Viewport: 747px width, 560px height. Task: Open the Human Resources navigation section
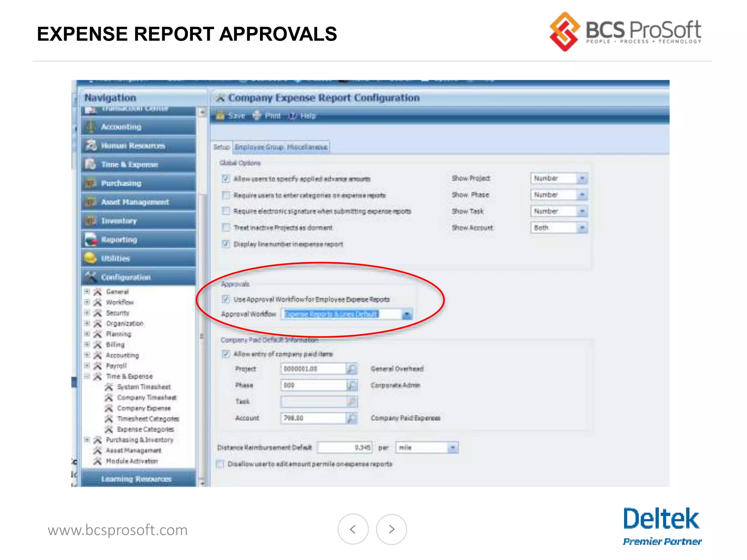tap(138, 145)
